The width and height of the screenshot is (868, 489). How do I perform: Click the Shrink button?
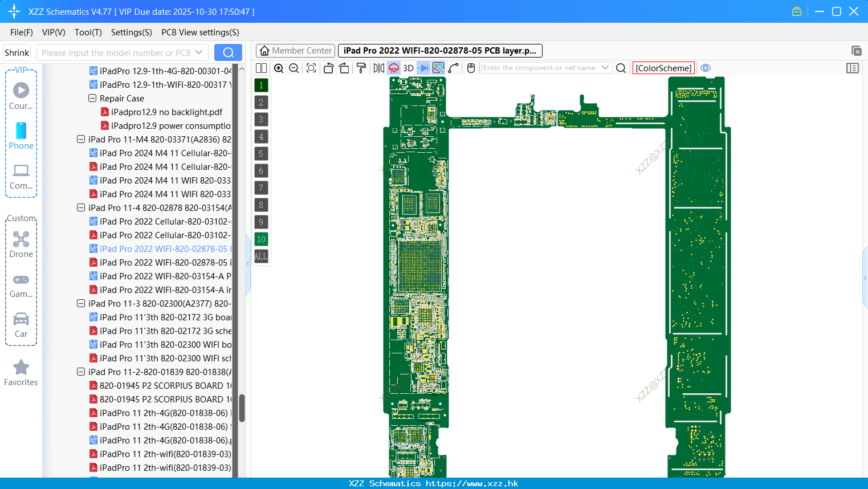17,52
